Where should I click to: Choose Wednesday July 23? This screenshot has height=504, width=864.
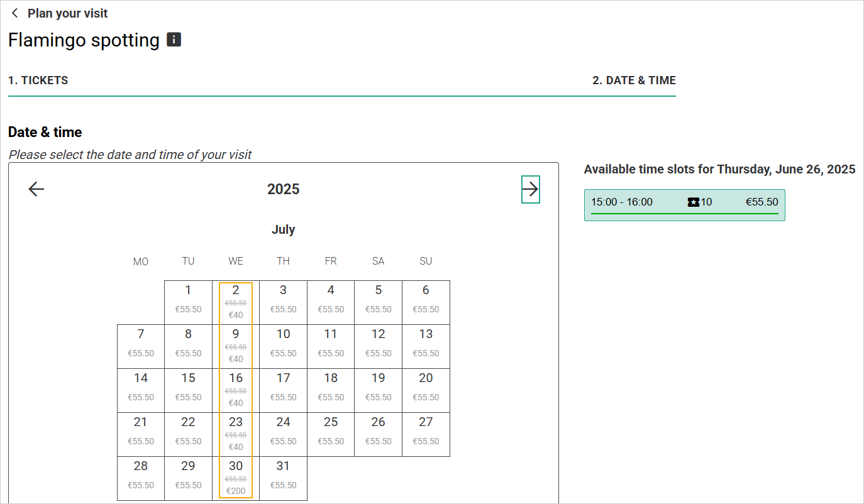point(236,434)
